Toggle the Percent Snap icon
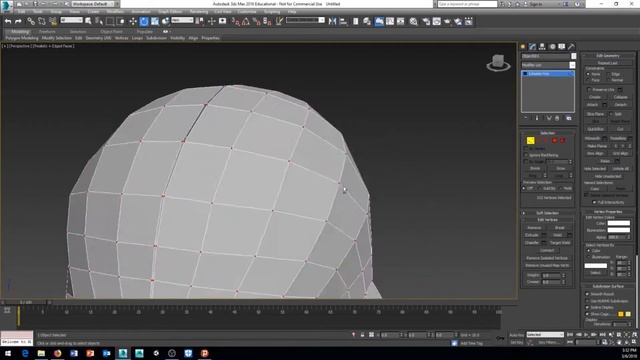 pos(256,21)
